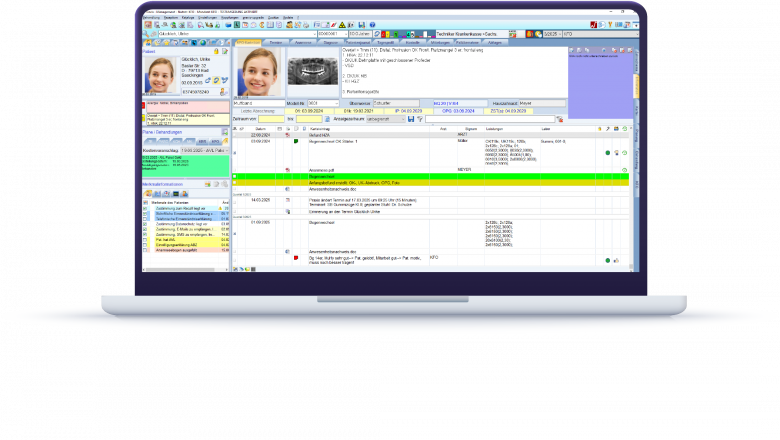Expand the Kostenvoranschlag dropdown
Viewport: 780px width, 440px height.
coord(227,149)
